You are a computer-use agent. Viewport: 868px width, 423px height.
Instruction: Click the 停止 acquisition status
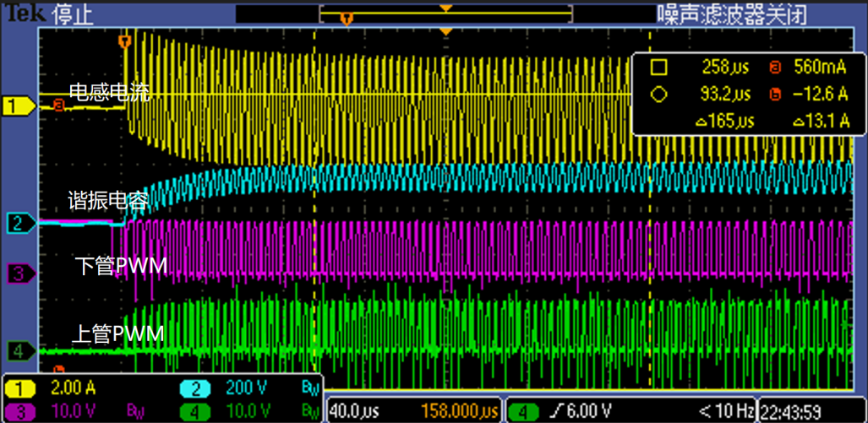(x=71, y=14)
